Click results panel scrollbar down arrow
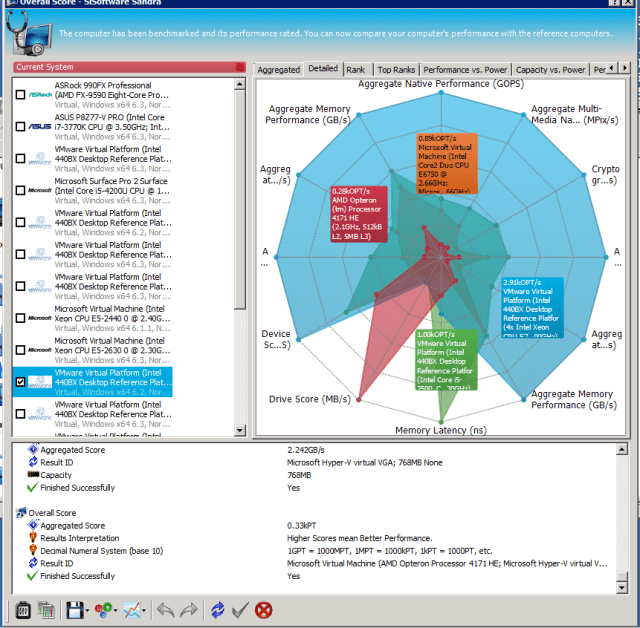The height and width of the screenshot is (628, 640). [x=622, y=588]
